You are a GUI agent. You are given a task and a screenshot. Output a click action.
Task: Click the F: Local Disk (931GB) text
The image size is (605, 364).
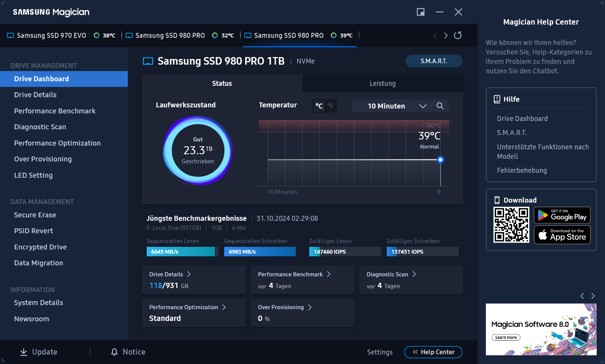click(x=174, y=228)
